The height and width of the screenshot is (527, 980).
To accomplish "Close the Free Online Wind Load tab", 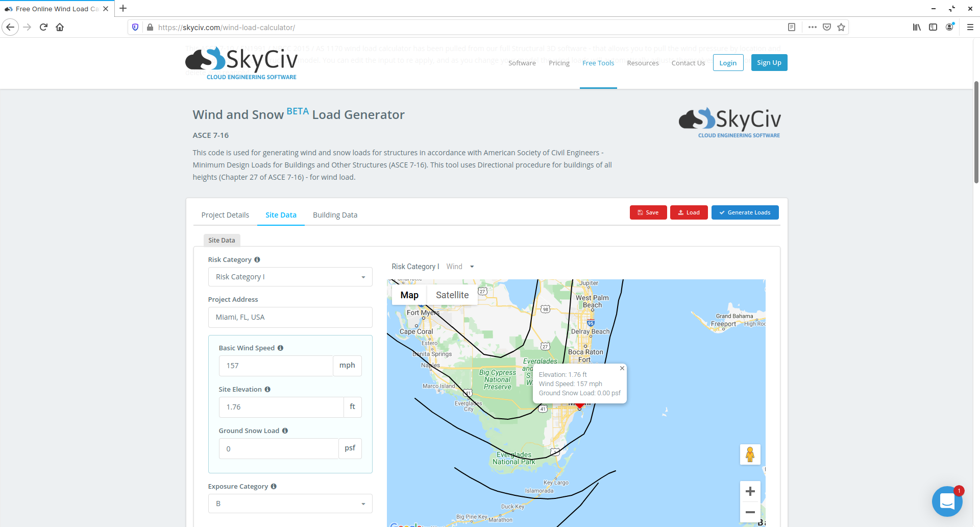I will point(106,9).
